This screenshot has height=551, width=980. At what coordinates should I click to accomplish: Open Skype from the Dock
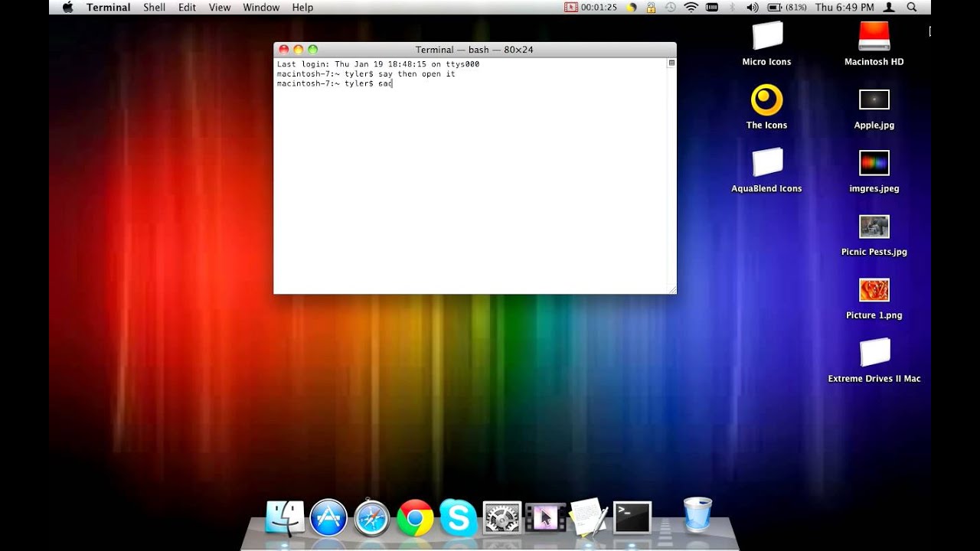[458, 518]
